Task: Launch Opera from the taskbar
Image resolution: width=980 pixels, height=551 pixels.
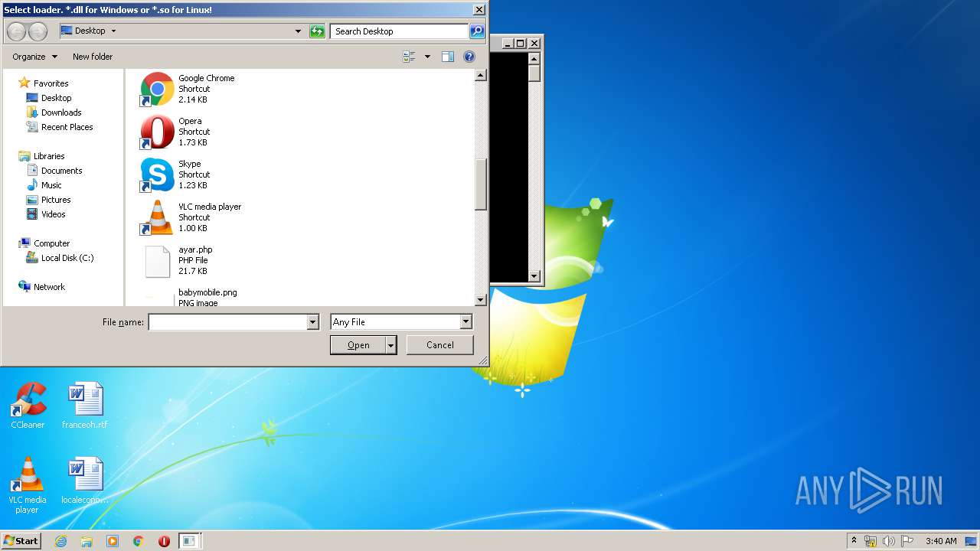Action: 164,541
